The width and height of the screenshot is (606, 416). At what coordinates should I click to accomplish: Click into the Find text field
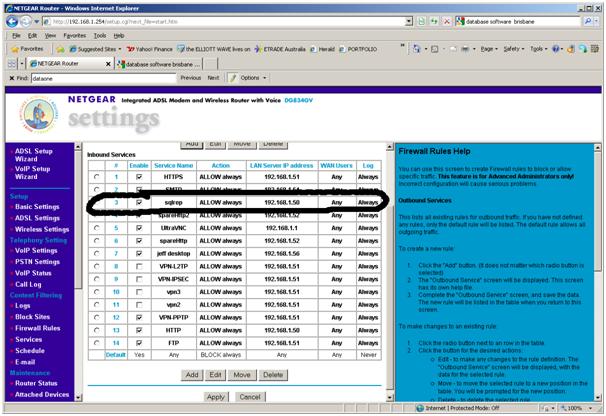[104, 78]
